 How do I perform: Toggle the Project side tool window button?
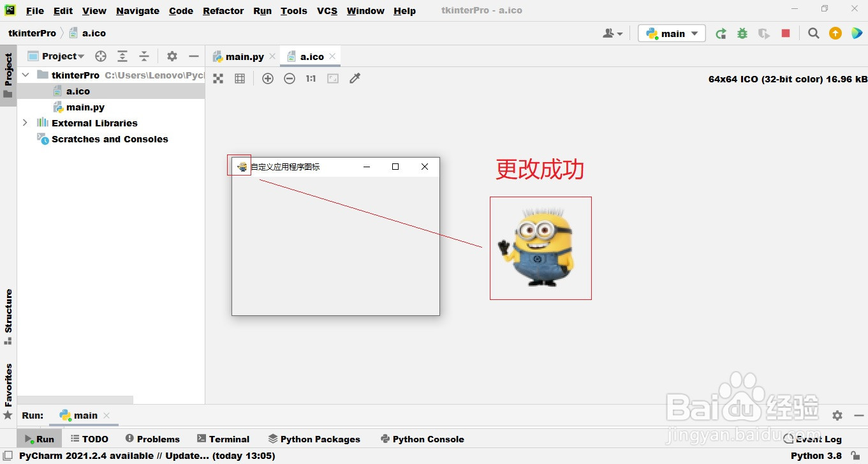pyautogui.click(x=8, y=75)
